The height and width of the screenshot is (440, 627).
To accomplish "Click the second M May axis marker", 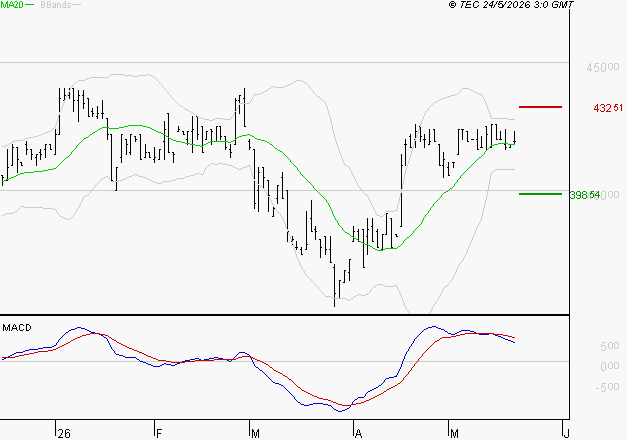I will [x=454, y=433].
